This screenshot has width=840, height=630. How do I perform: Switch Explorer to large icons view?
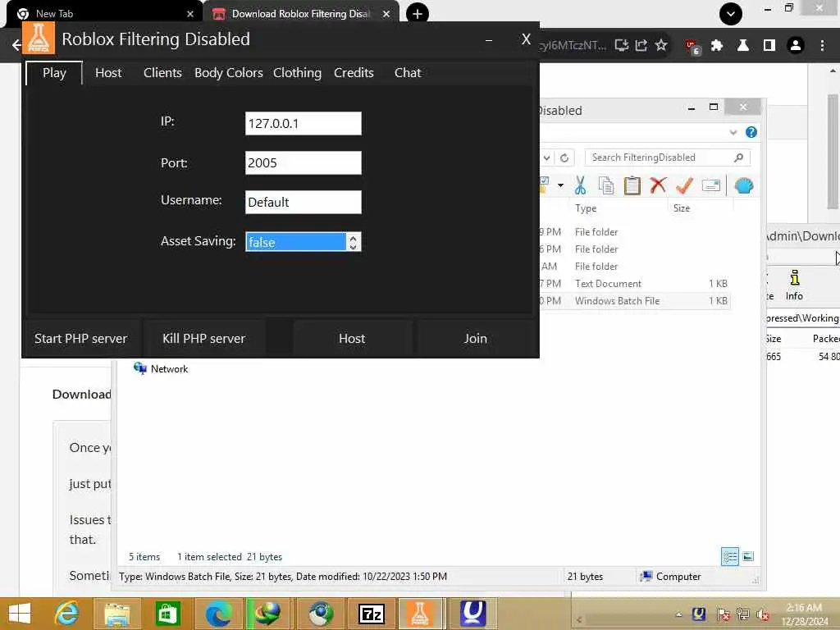(748, 557)
